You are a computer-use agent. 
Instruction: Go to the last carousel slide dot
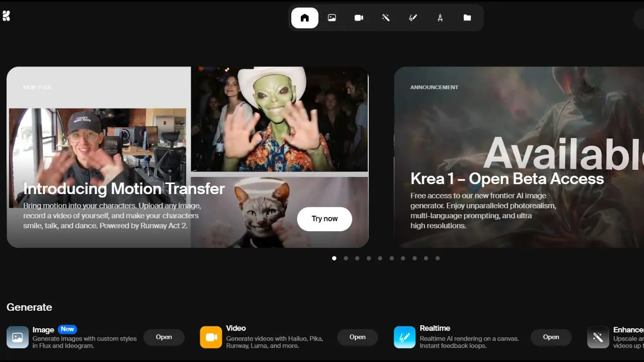(438, 258)
